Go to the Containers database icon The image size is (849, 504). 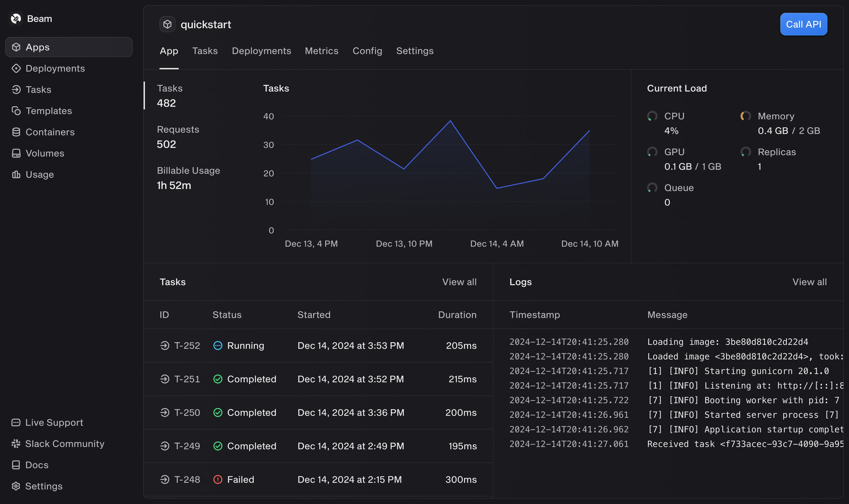[16, 132]
